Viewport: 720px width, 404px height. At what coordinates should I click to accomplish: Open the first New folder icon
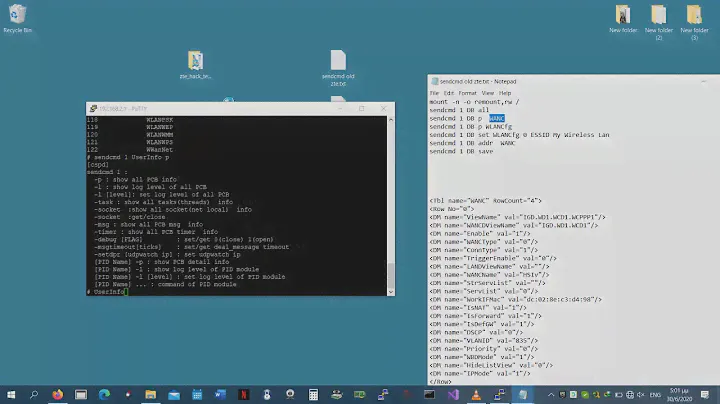(623, 15)
